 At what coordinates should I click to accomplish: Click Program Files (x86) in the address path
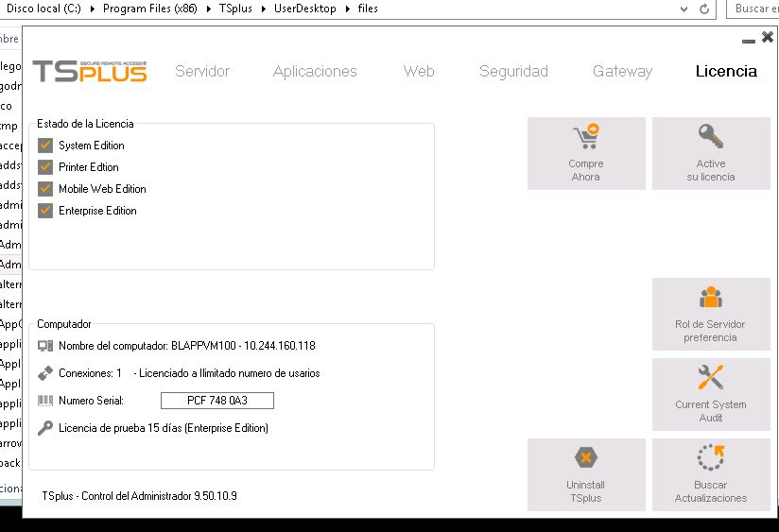[150, 9]
